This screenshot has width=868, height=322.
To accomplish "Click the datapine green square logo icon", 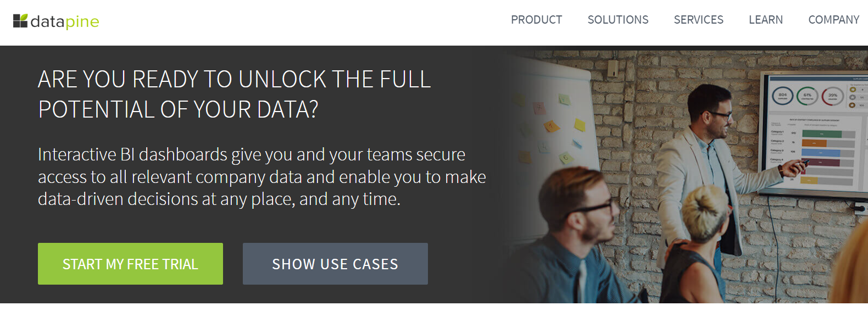I will (x=20, y=21).
